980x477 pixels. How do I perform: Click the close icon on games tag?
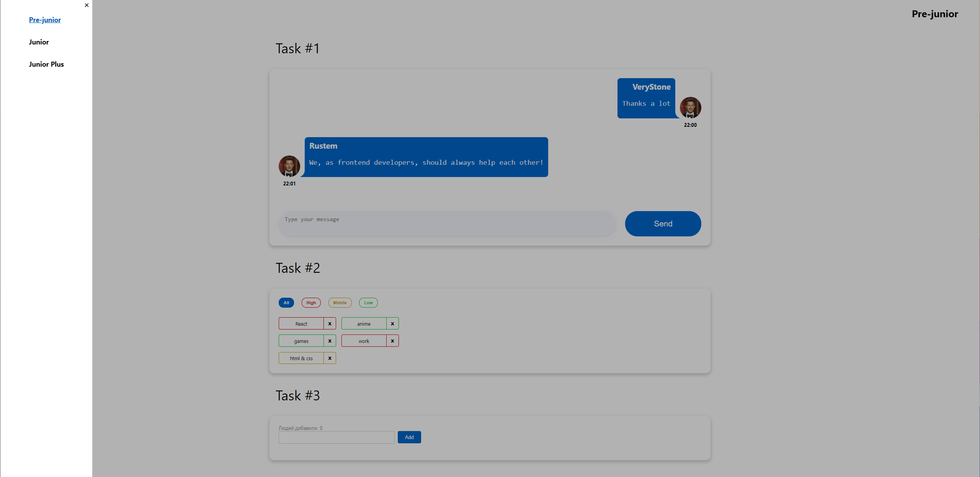329,341
